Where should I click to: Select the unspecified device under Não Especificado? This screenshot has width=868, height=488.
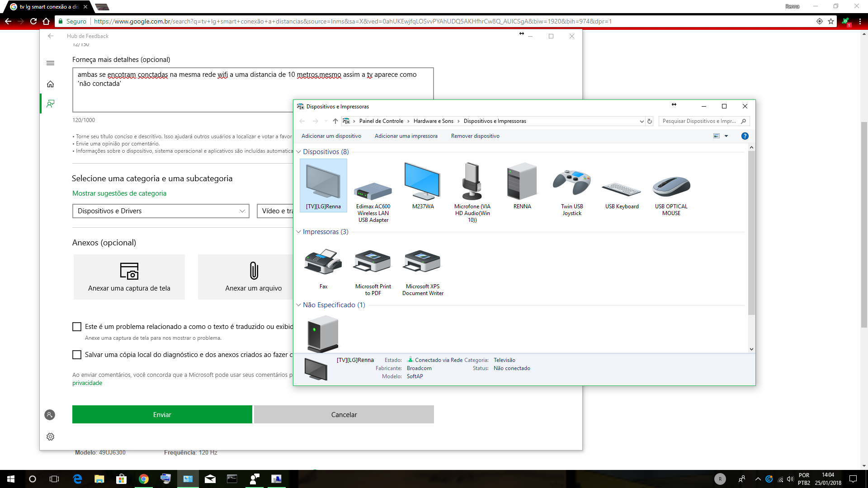point(323,333)
